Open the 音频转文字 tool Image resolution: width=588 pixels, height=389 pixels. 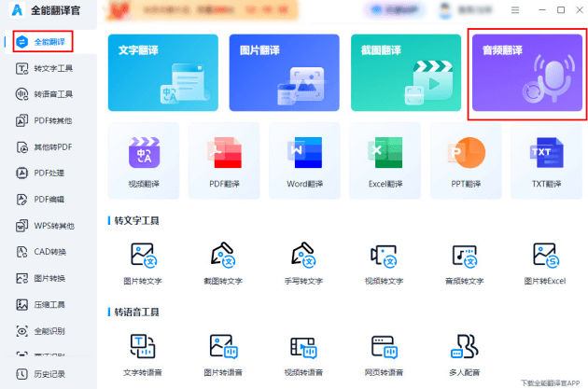point(464,263)
